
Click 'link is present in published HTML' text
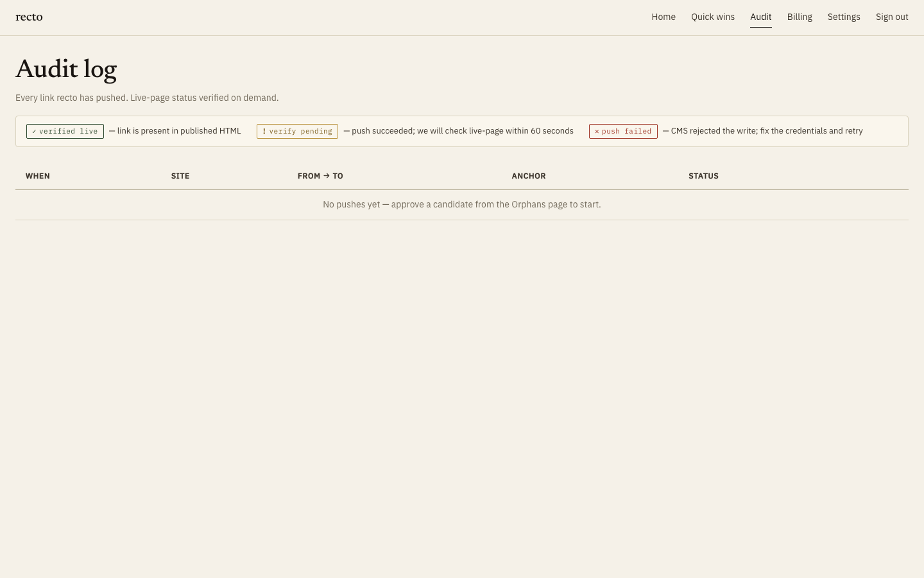pyautogui.click(x=175, y=131)
